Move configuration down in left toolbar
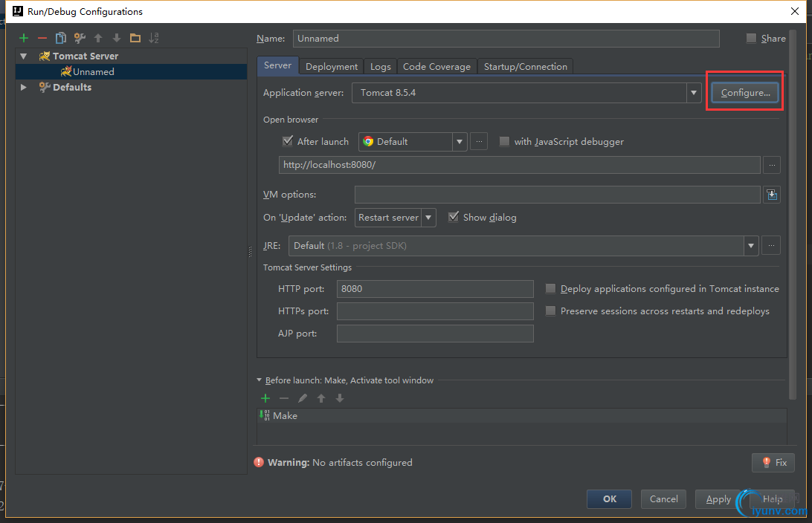812x523 pixels. [x=117, y=38]
